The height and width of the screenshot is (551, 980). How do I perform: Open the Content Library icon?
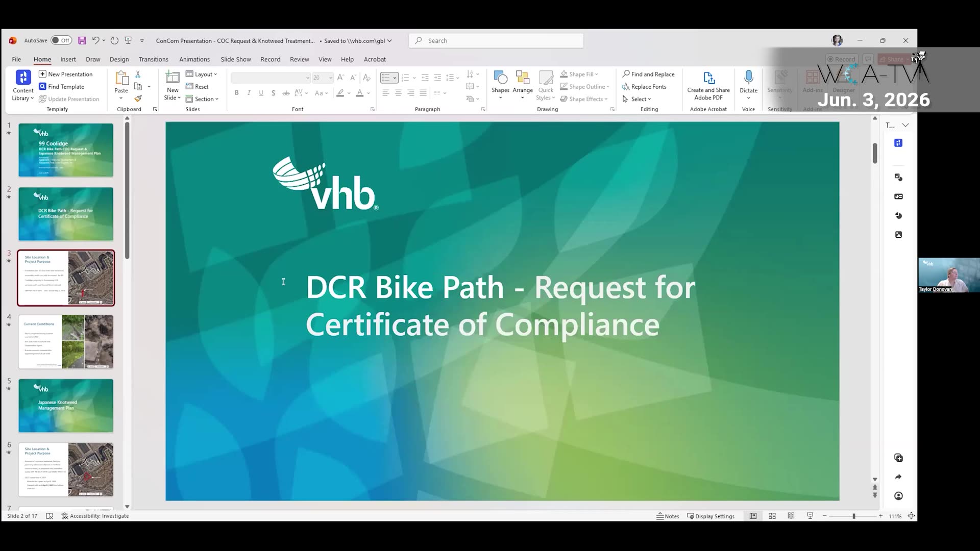[x=23, y=77]
